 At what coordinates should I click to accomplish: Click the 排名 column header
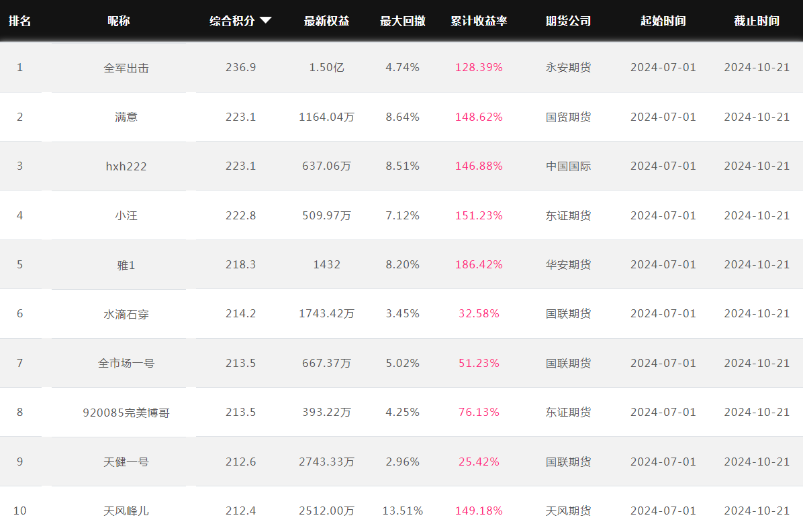coord(20,21)
